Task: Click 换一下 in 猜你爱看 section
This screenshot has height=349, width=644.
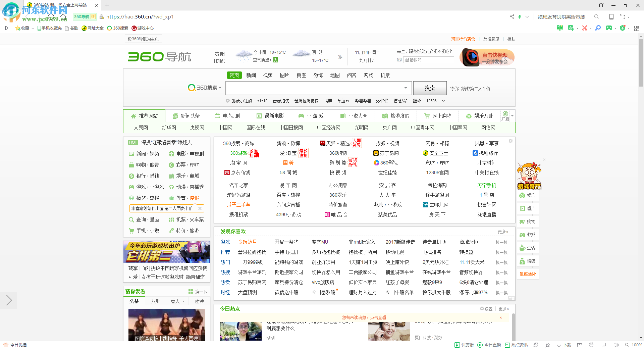Action: pyautogui.click(x=198, y=292)
